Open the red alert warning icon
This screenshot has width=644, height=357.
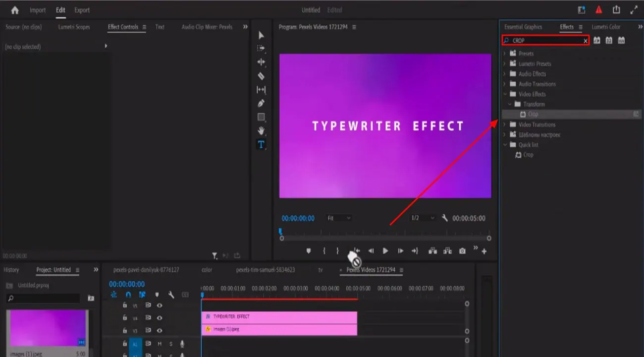coord(599,10)
